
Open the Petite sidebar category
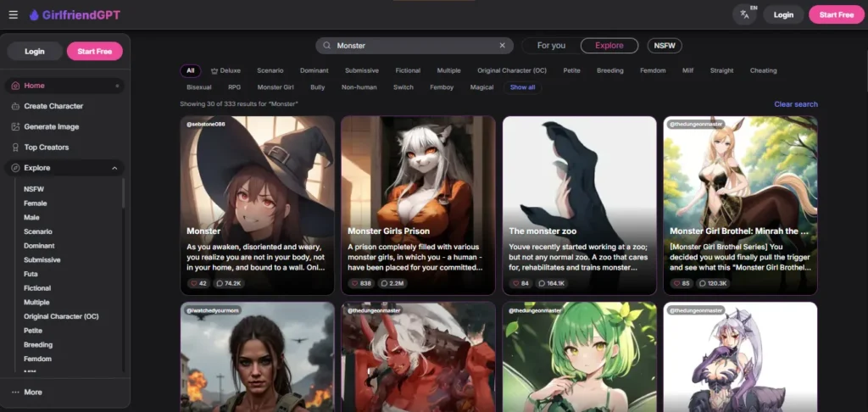pyautogui.click(x=33, y=331)
